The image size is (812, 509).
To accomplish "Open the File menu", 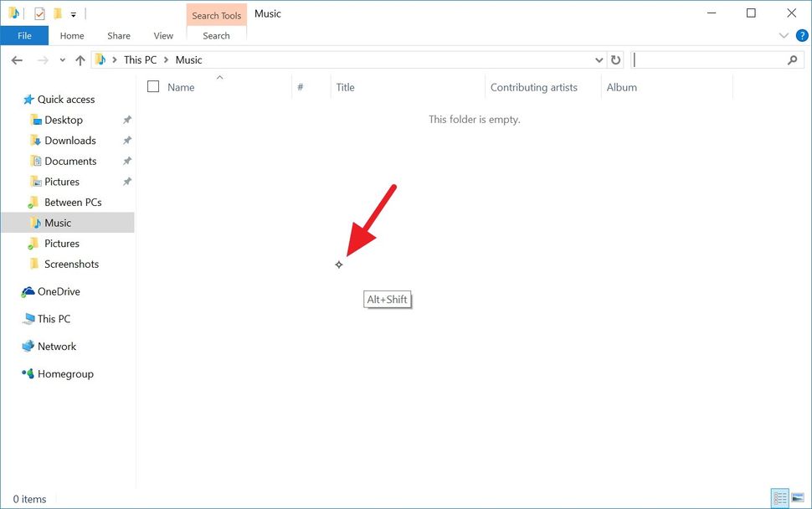I will pyautogui.click(x=24, y=35).
